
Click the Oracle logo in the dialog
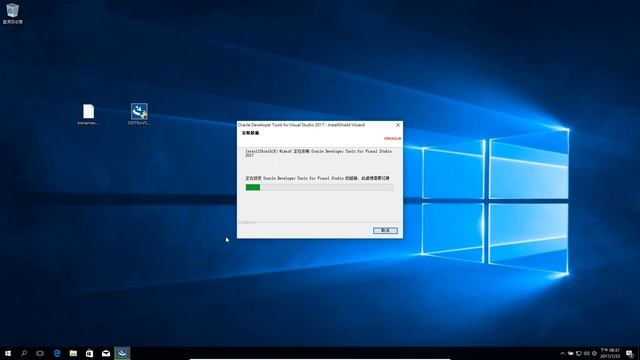point(392,138)
